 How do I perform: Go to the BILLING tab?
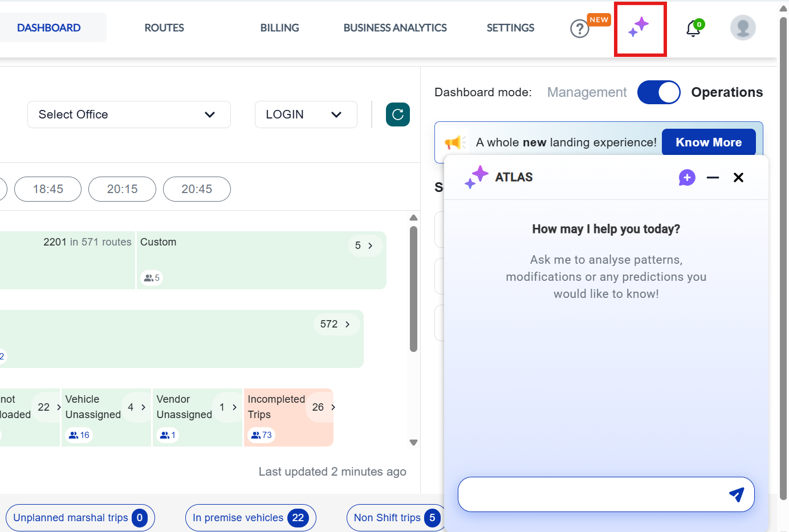pyautogui.click(x=279, y=27)
